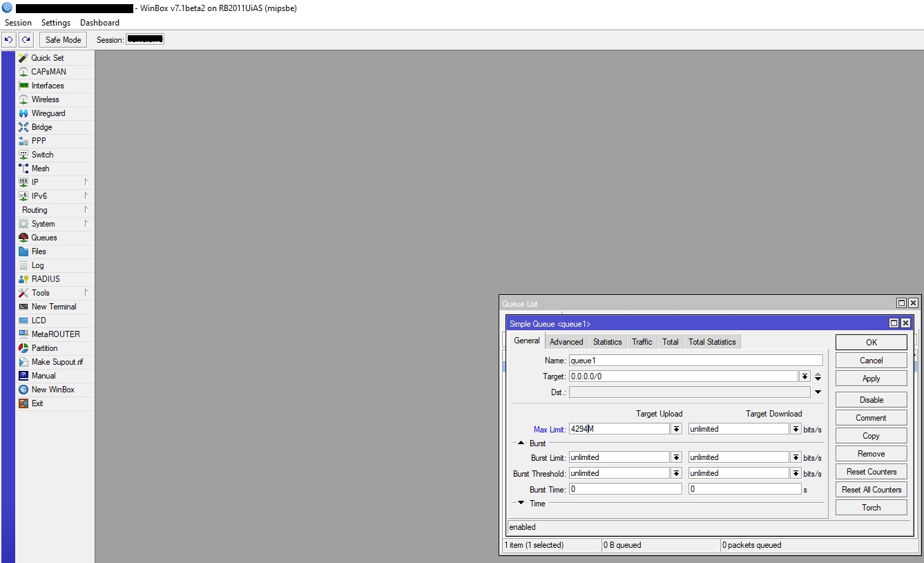Screen dimensions: 924x563
Task: Open Burst Limit download dropdown
Action: pos(796,457)
